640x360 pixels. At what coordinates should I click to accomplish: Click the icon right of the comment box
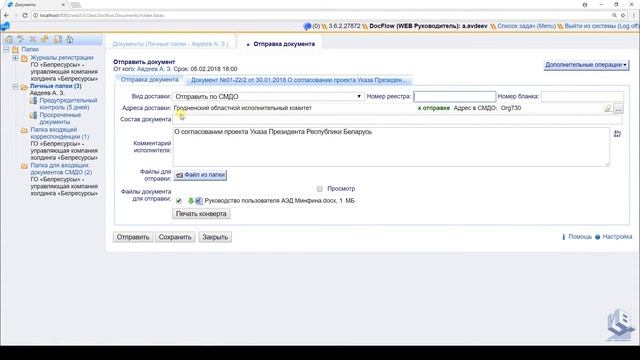617,133
